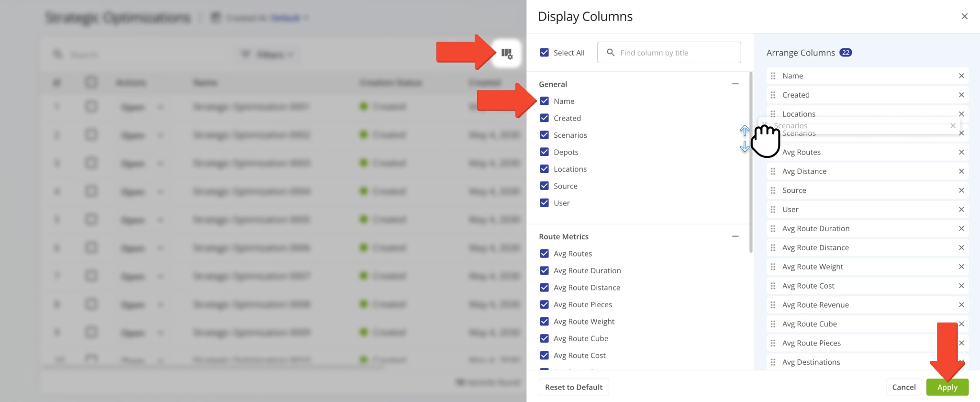Close the Display Columns panel
980x402 pixels.
(x=964, y=16)
